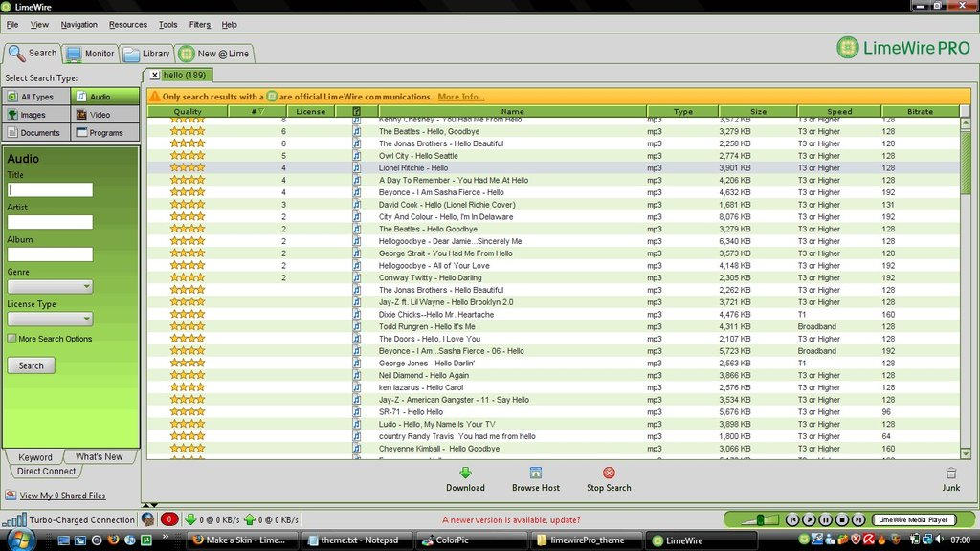This screenshot has height=551, width=980.
Task: Select the Programs search type
Action: point(105,132)
